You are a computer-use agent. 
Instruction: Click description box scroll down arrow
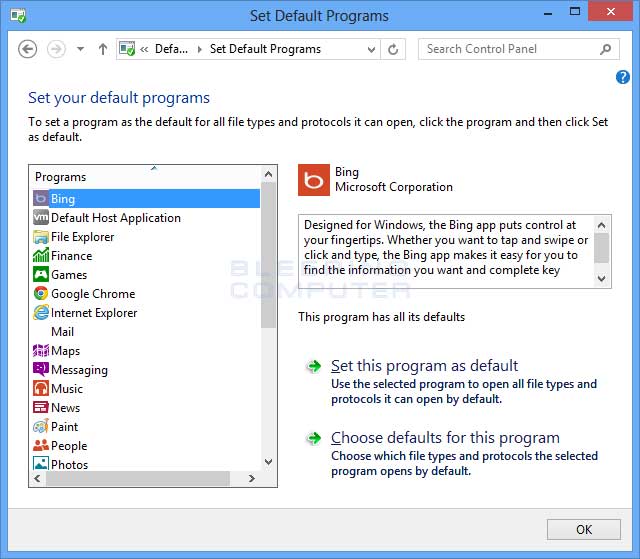click(x=601, y=278)
